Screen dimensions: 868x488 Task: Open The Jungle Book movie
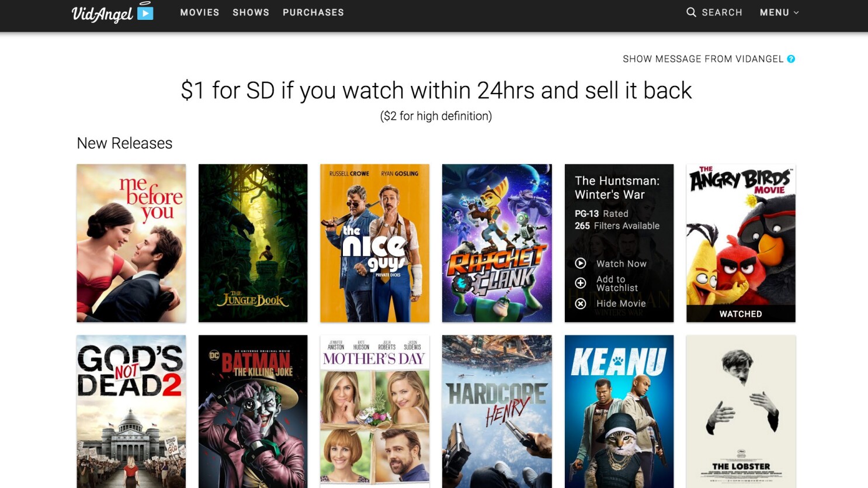tap(253, 243)
